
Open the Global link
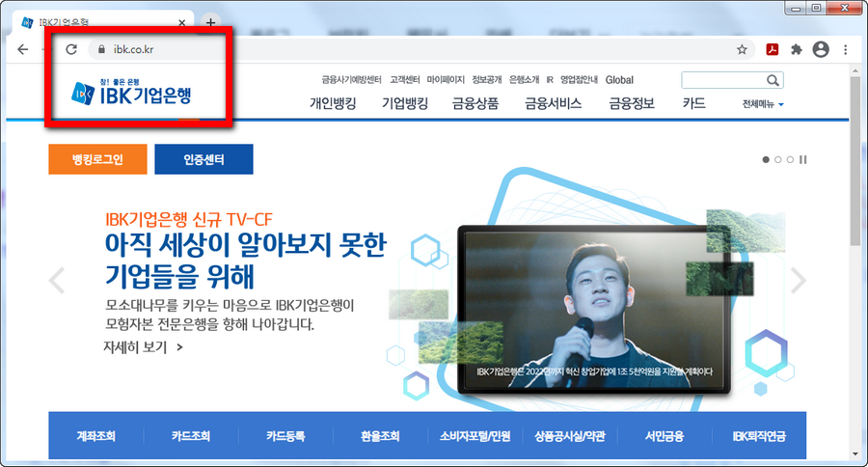[619, 80]
